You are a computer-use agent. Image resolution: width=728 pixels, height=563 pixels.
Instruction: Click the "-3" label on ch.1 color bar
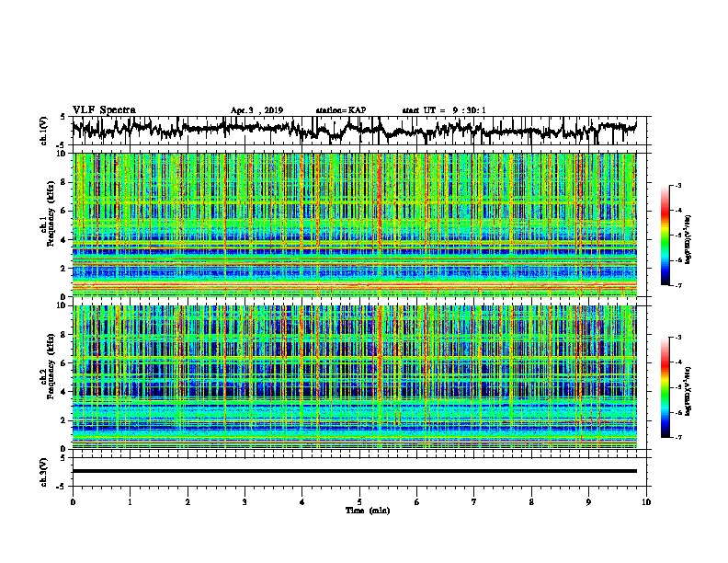678,185
